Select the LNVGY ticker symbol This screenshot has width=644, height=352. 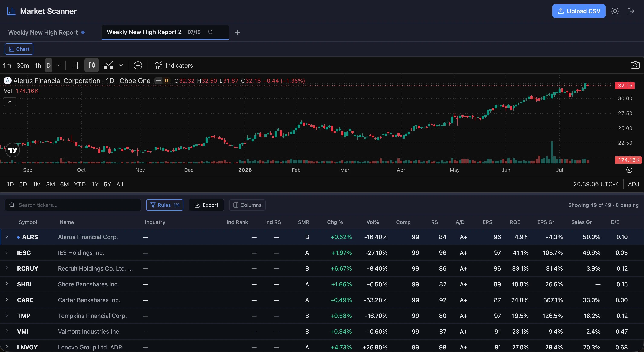coord(27,347)
